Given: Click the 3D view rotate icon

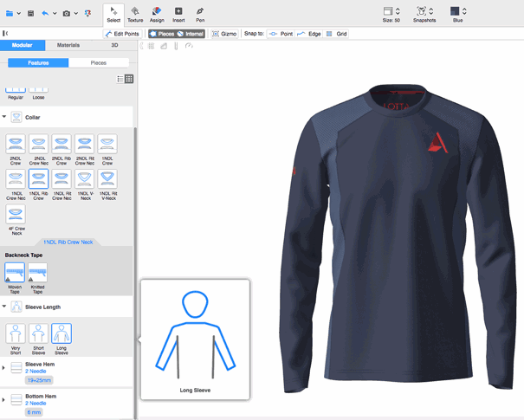Looking at the screenshot, I should click(189, 46).
